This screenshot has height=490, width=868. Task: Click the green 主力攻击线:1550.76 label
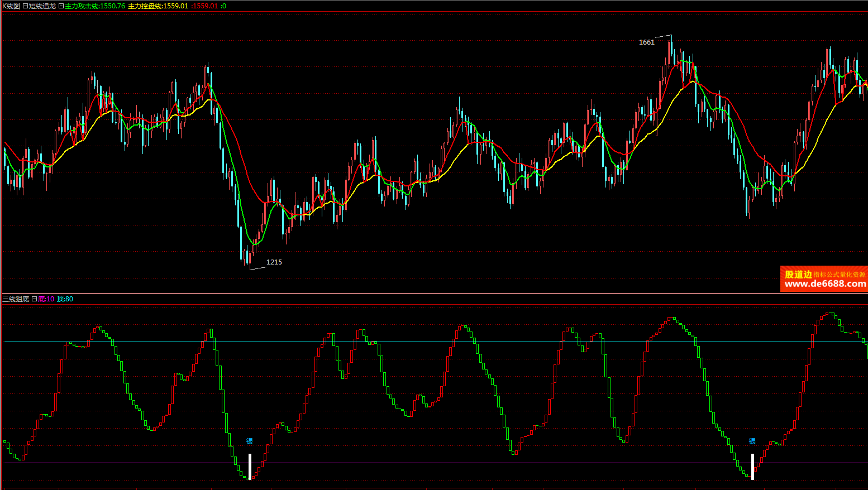click(95, 6)
